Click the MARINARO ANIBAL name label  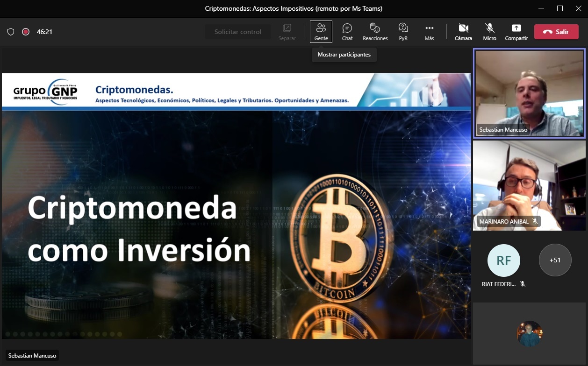coord(504,221)
